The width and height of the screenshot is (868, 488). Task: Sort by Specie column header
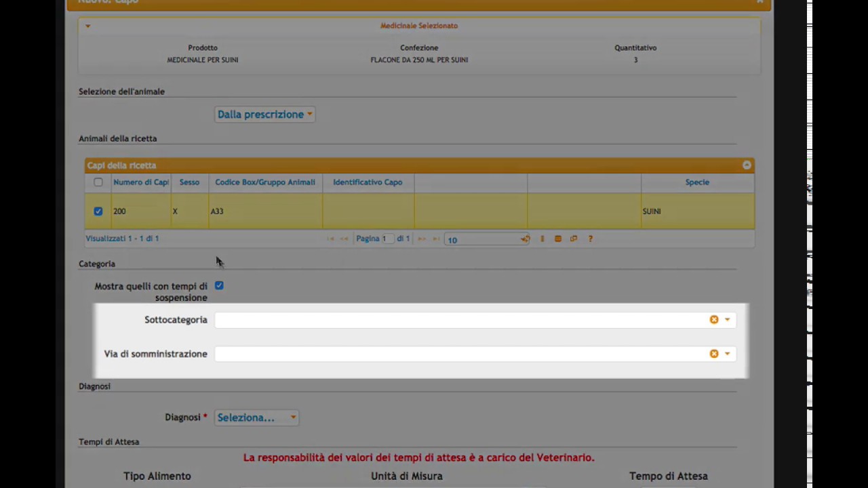697,182
